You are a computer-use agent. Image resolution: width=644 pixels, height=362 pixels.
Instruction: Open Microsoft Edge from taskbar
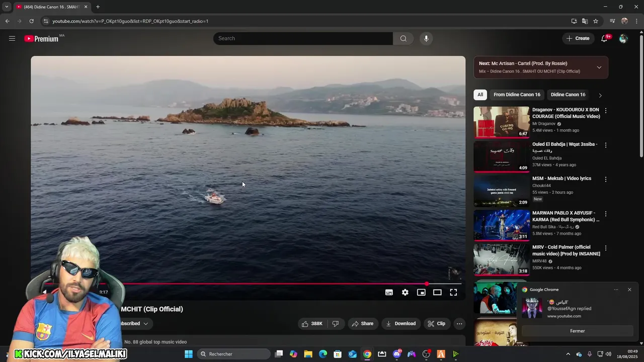click(323, 354)
